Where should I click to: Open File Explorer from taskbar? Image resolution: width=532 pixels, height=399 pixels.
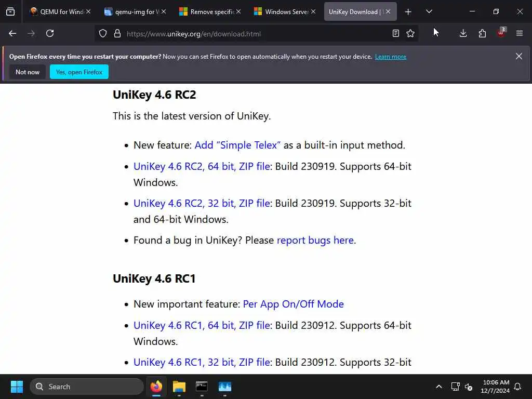pos(179,387)
